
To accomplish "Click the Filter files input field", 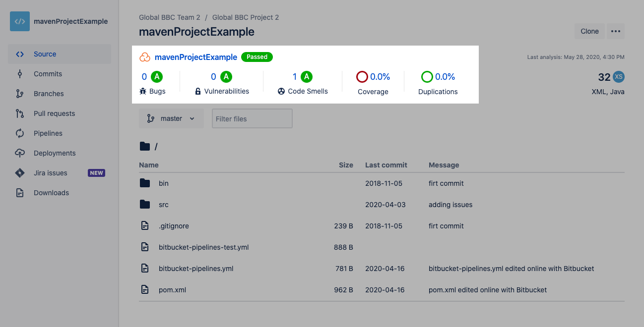I will (x=252, y=118).
